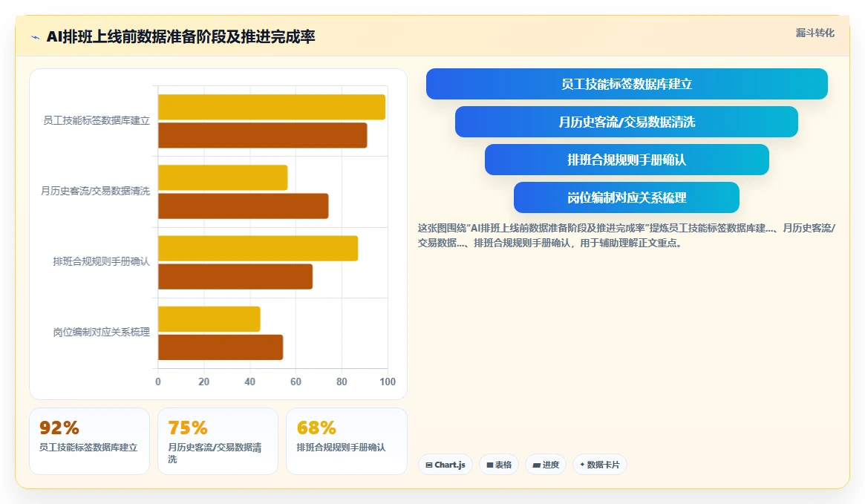Select the funnel stage 员工技能标签数据库建立
Viewport: 865px width, 504px height.
pyautogui.click(x=627, y=84)
